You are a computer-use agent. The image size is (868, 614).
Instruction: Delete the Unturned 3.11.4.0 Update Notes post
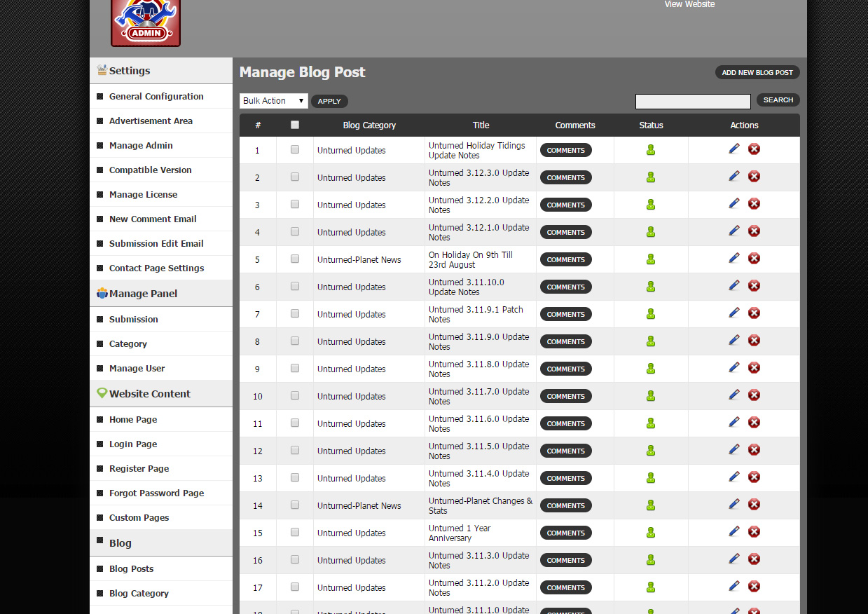click(x=754, y=477)
